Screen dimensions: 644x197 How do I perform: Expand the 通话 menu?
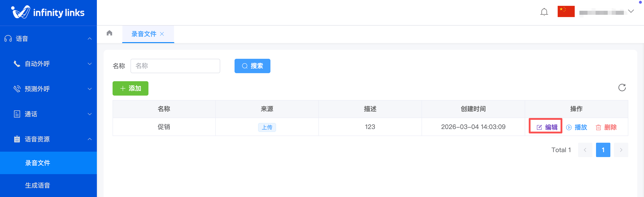90,114
